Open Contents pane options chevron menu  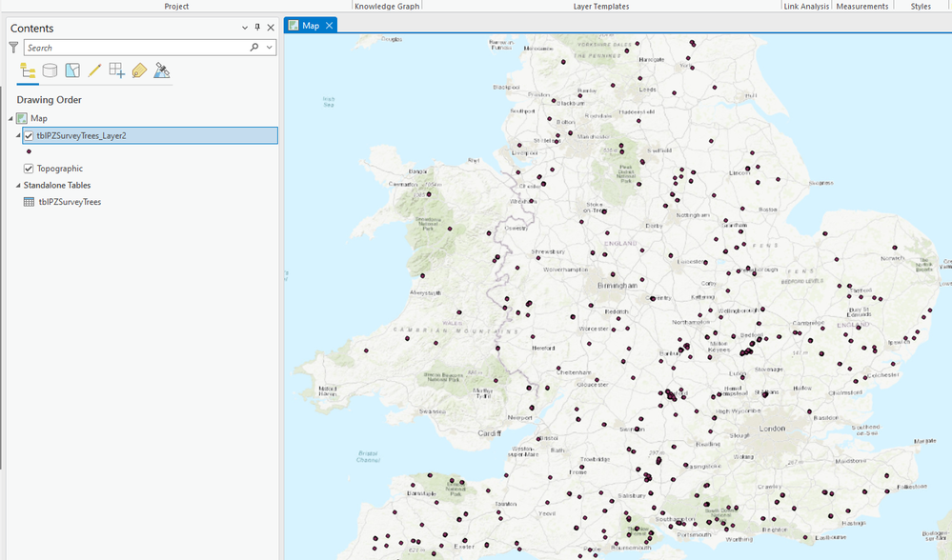[x=245, y=28]
